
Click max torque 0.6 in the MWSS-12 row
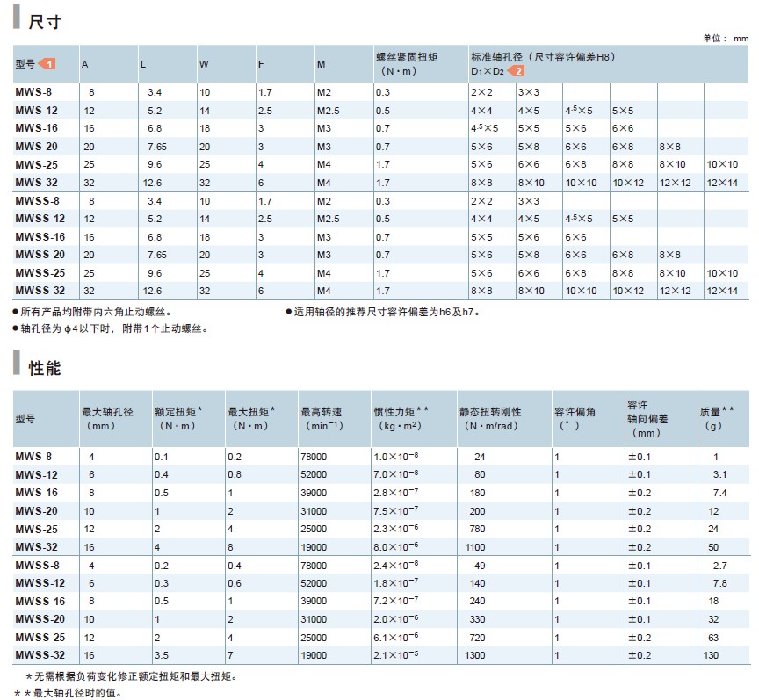click(235, 583)
